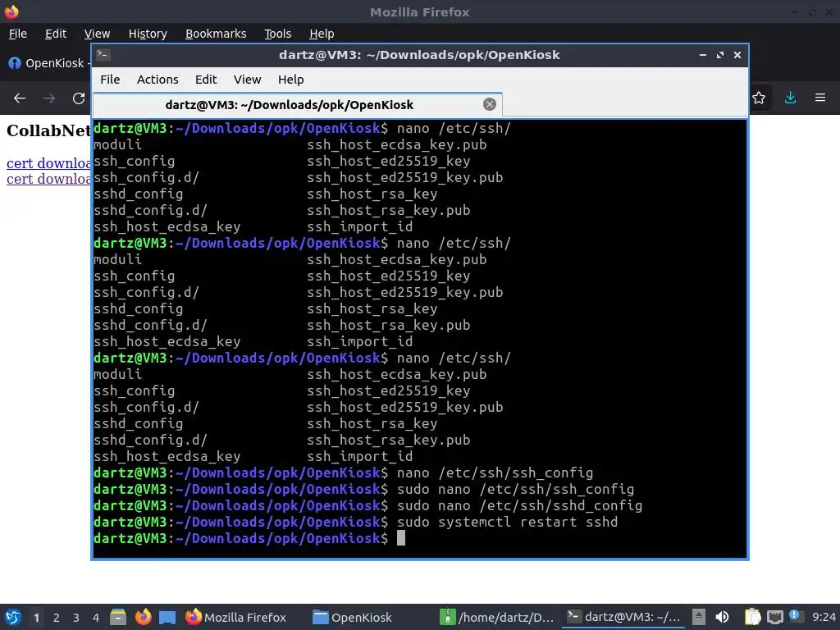Open network status tray icon
840x630 pixels.
(x=774, y=617)
